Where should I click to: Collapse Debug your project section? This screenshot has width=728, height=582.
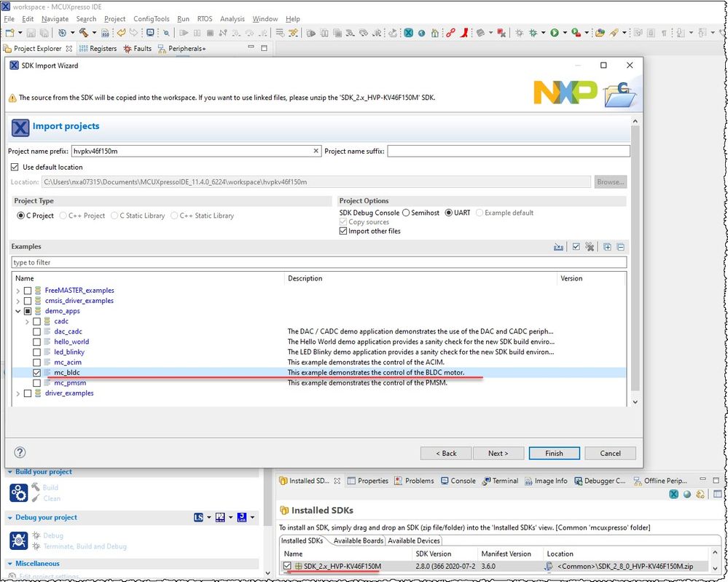coord(9,518)
